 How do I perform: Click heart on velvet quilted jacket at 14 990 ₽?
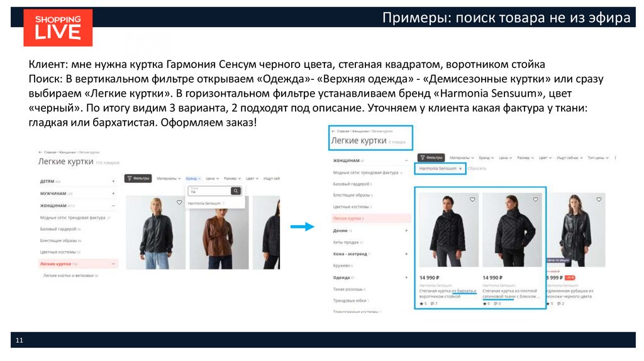(x=472, y=199)
